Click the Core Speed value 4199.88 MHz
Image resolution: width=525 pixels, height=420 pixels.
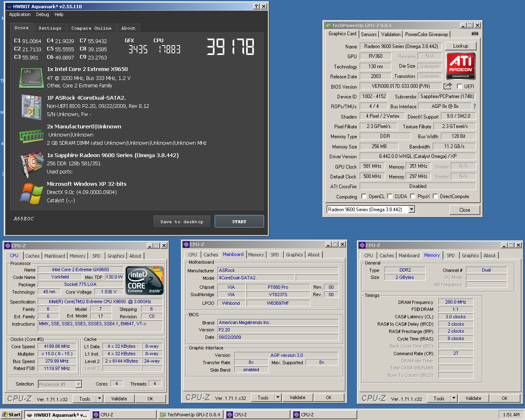(57, 346)
